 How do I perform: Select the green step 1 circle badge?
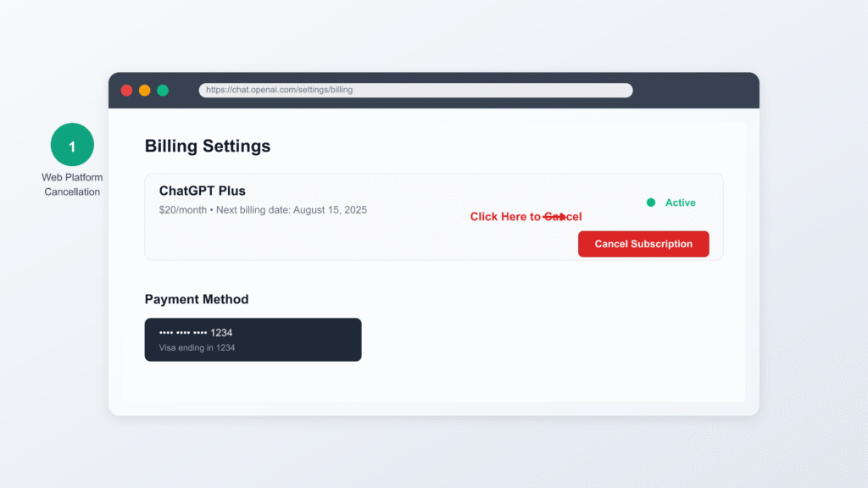(72, 145)
